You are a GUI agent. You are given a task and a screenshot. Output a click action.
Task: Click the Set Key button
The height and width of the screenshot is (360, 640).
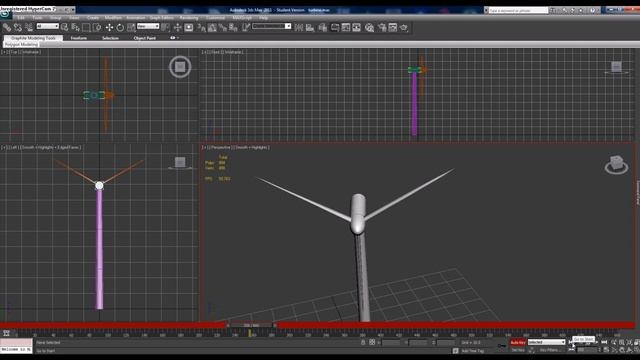518,350
